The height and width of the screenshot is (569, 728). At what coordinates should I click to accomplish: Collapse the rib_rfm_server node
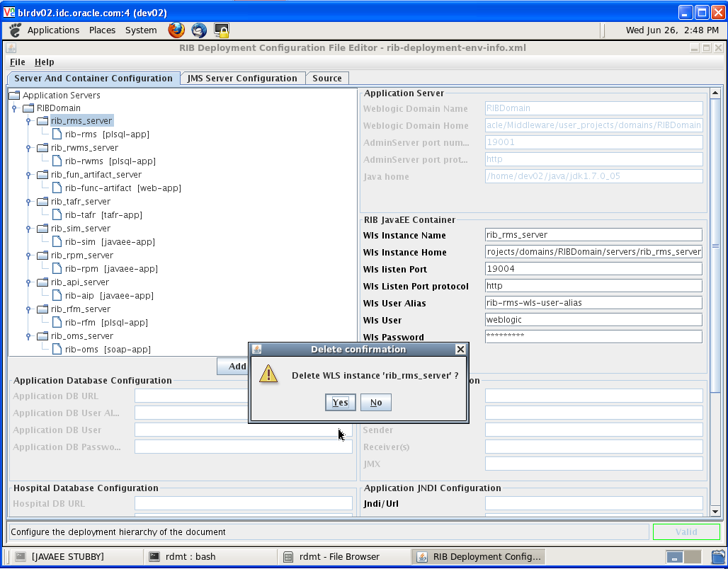[28, 309]
